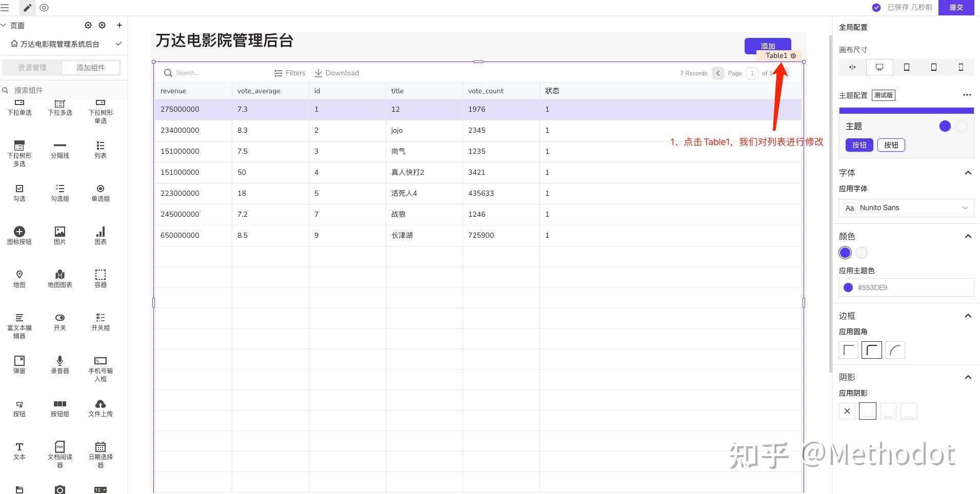Click the table page number box
The width and height of the screenshot is (980, 494).
752,73
